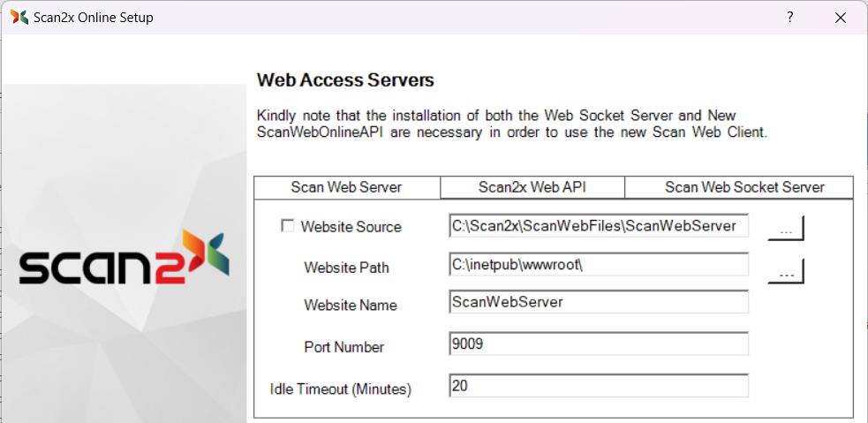The height and width of the screenshot is (423, 868).
Task: Enable the Website Source checkbox
Action: tap(287, 226)
